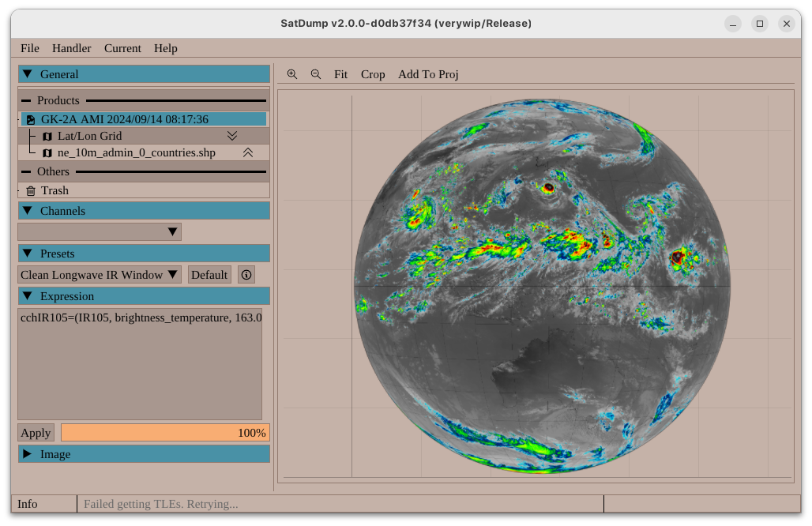The height and width of the screenshot is (526, 812).
Task: Click inside the expression text field
Action: click(x=140, y=363)
